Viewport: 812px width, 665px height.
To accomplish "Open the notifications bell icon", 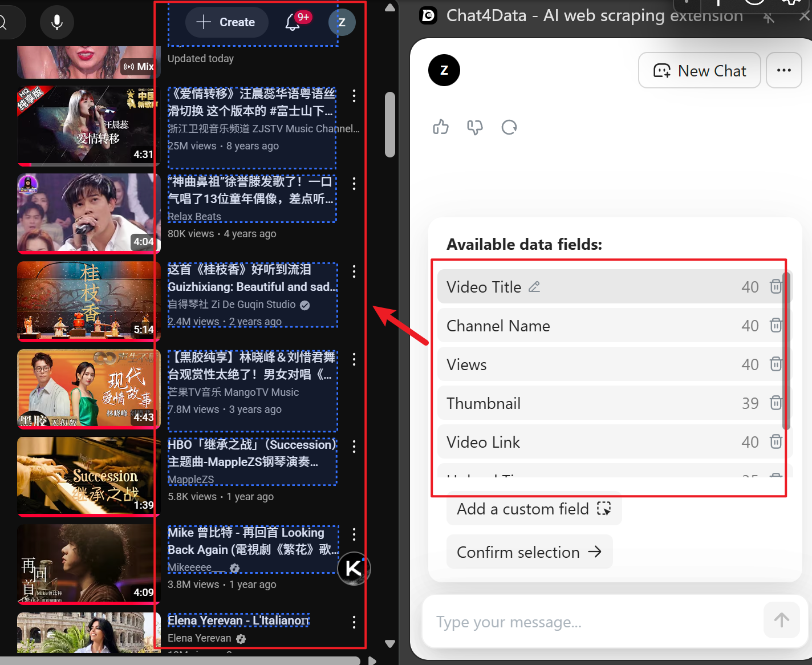I will tap(293, 22).
